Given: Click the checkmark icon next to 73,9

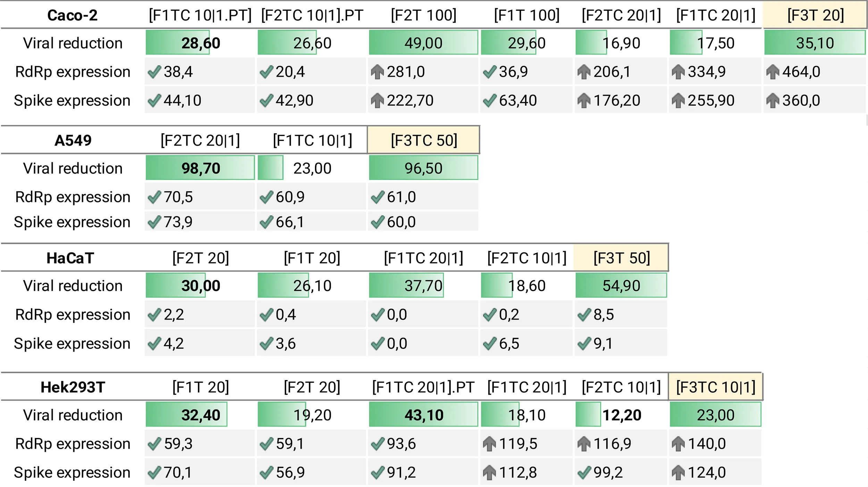Looking at the screenshot, I should [154, 222].
